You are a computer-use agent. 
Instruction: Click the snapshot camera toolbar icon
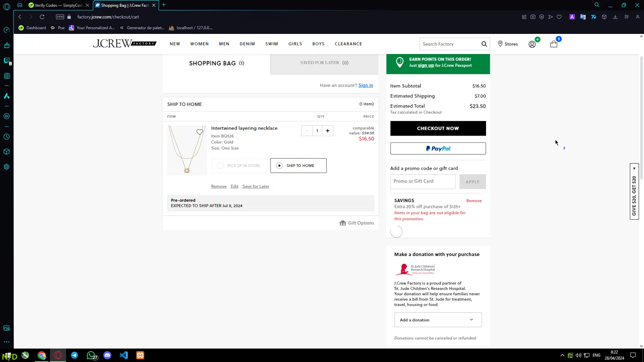(x=533, y=17)
